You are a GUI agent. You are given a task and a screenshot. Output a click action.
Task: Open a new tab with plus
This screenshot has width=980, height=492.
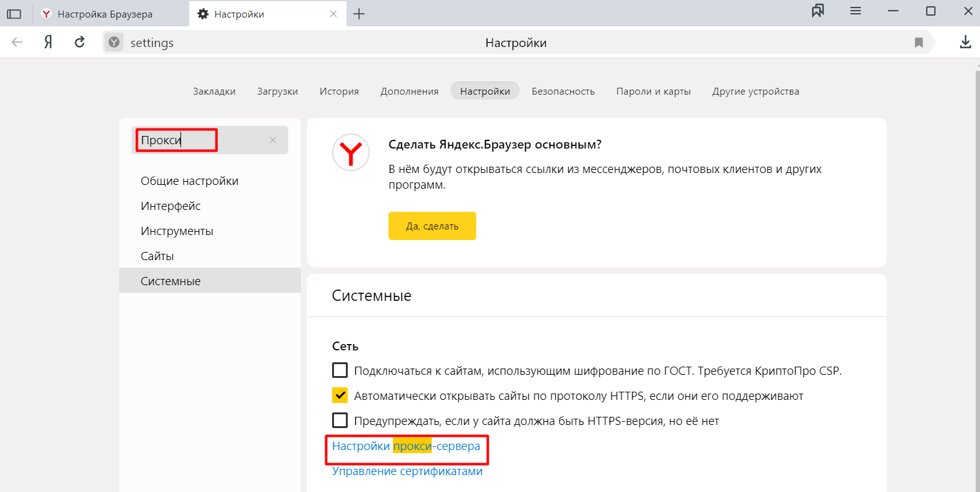[359, 14]
